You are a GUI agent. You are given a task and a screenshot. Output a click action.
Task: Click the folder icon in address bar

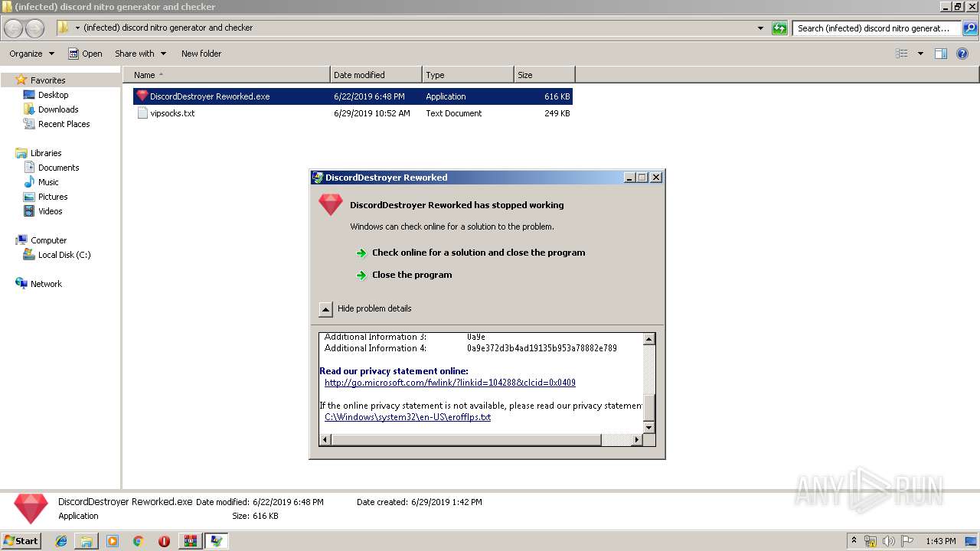point(64,28)
